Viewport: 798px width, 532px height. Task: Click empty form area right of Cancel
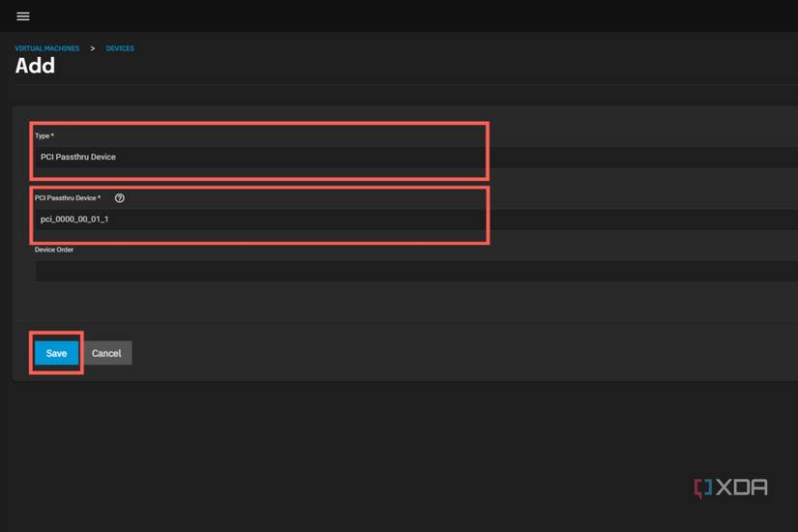435,353
